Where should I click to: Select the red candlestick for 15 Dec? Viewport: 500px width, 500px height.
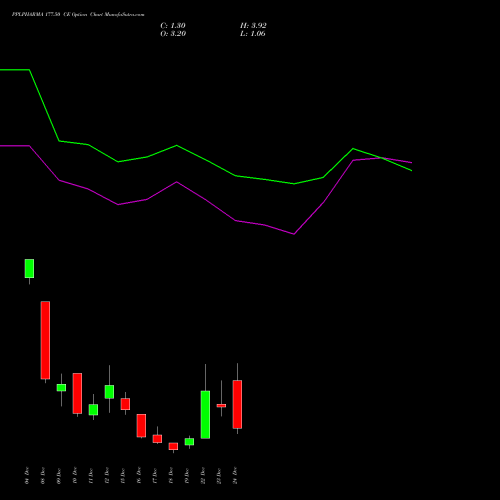point(125,404)
